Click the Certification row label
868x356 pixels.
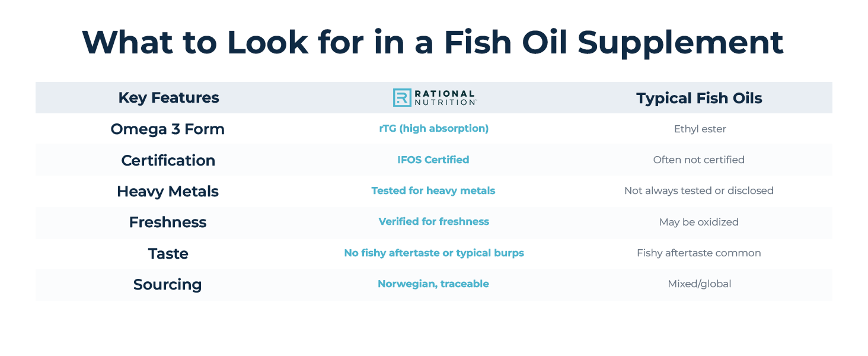click(x=168, y=160)
